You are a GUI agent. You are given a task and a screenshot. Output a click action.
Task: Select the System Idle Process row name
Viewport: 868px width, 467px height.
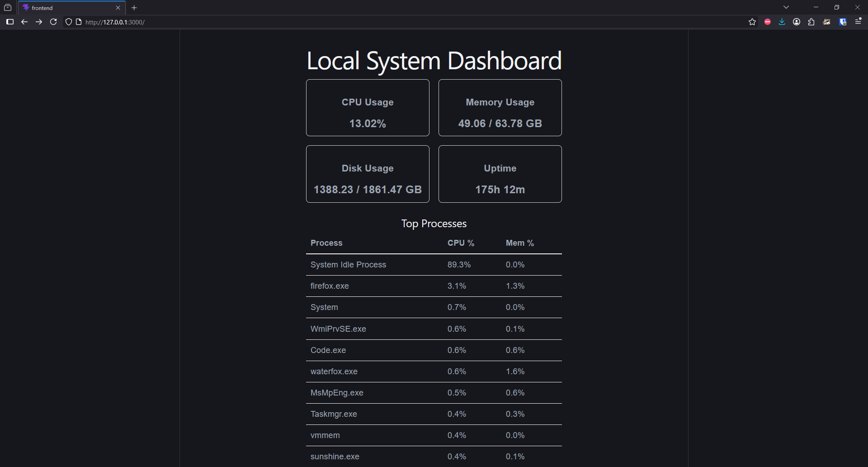click(348, 265)
